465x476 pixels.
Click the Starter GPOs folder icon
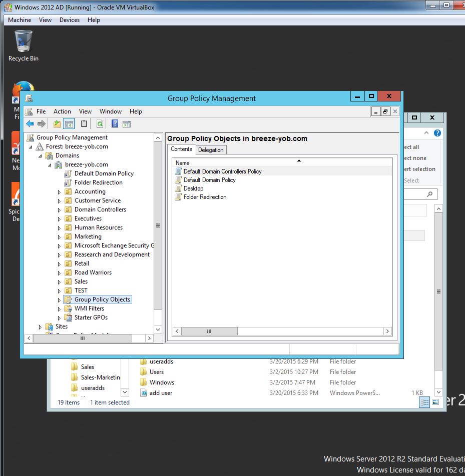[x=68, y=317]
